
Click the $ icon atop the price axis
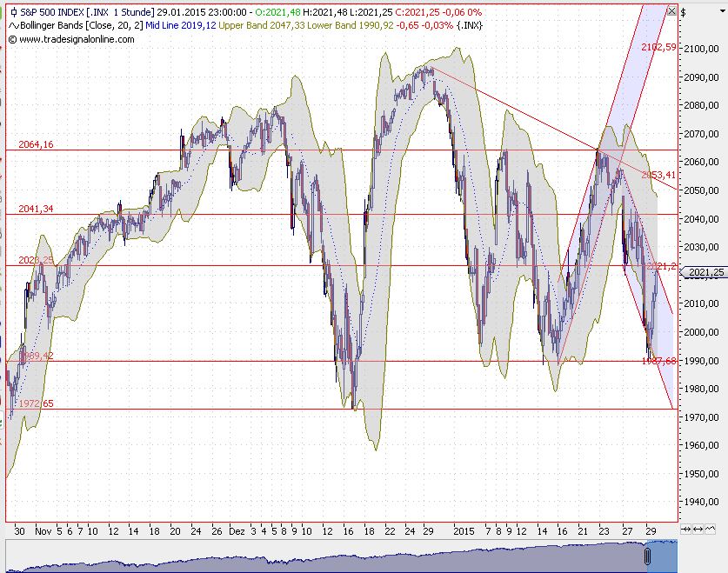point(684,12)
